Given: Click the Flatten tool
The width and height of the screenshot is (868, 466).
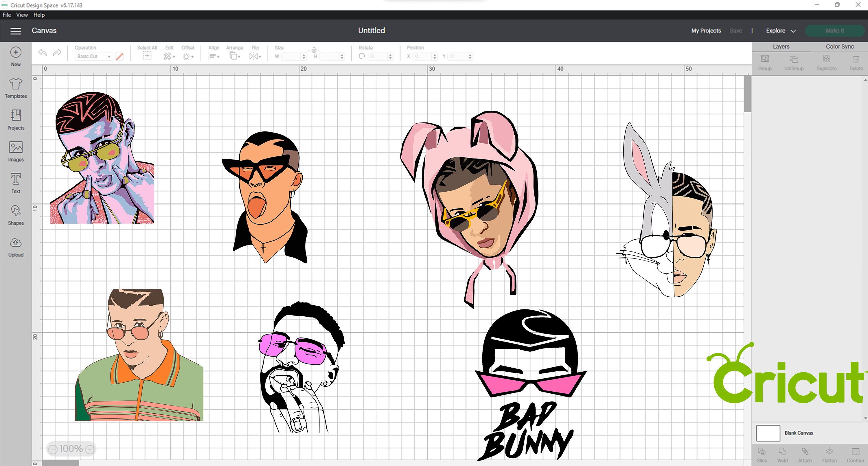Looking at the screenshot, I should click(x=829, y=455).
